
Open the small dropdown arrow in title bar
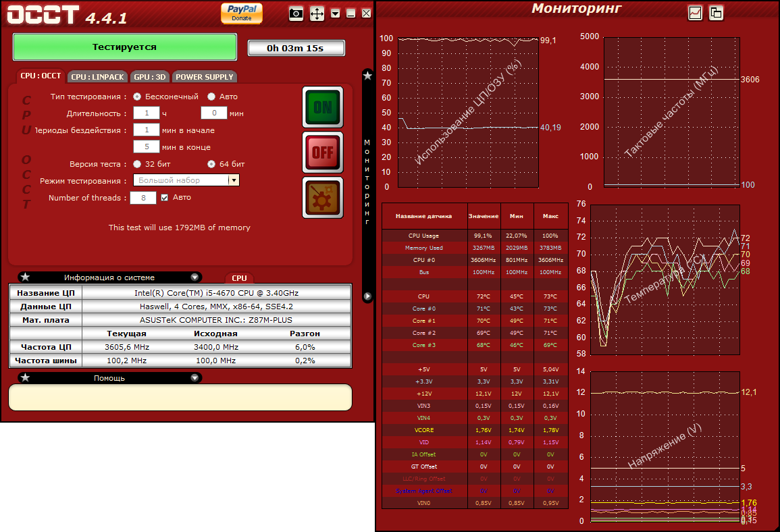click(336, 14)
